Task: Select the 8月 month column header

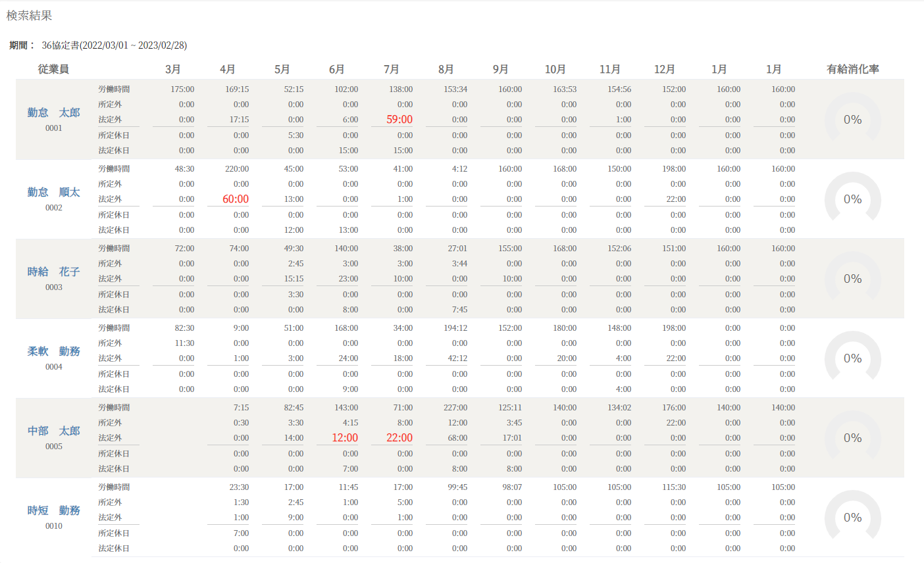Action: [x=446, y=69]
